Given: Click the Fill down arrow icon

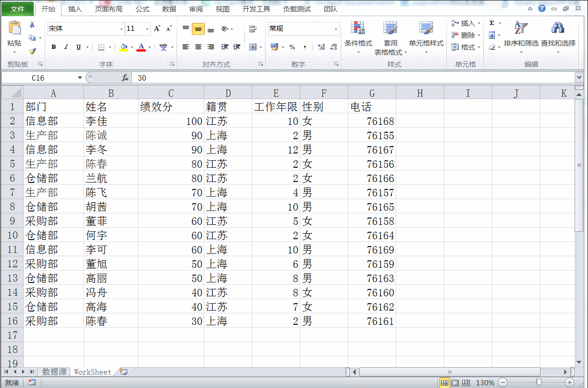Looking at the screenshot, I should click(492, 35).
